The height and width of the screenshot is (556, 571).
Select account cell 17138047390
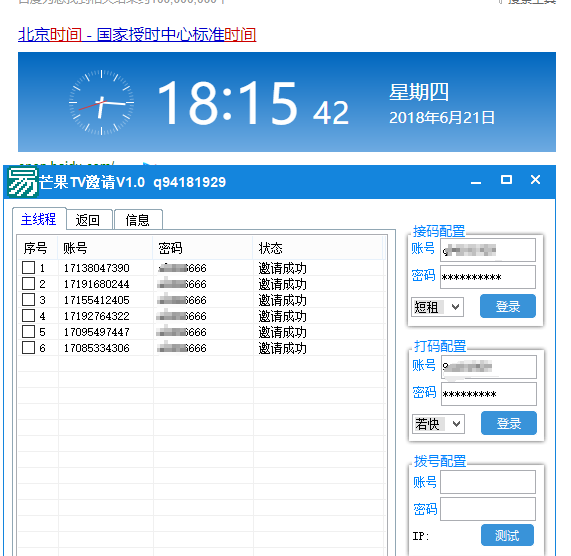point(97,268)
